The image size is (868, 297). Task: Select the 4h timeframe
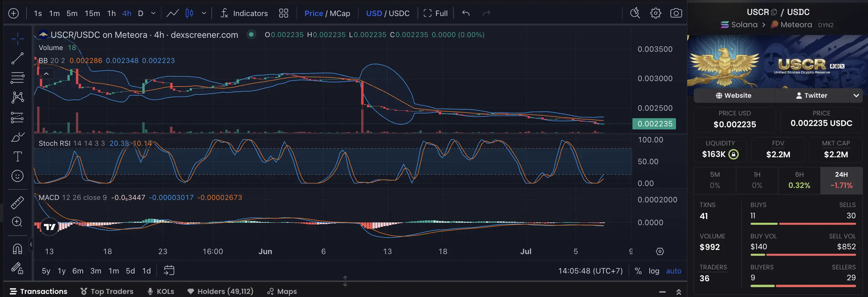tap(127, 13)
